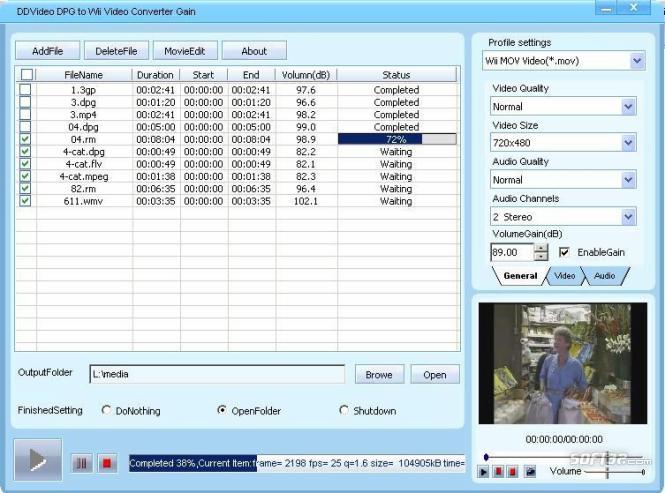This screenshot has height=493, width=665.
Task: Select the OpenFolder radio option
Action: (221, 410)
